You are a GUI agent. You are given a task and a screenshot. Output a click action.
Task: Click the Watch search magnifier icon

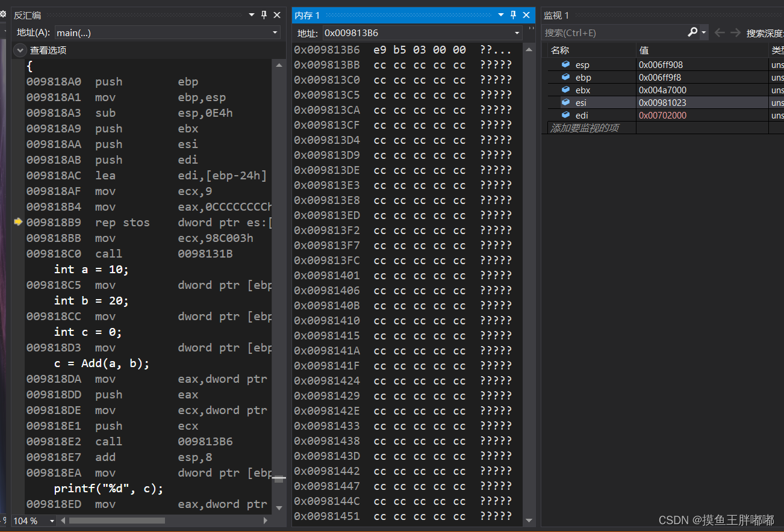(692, 32)
